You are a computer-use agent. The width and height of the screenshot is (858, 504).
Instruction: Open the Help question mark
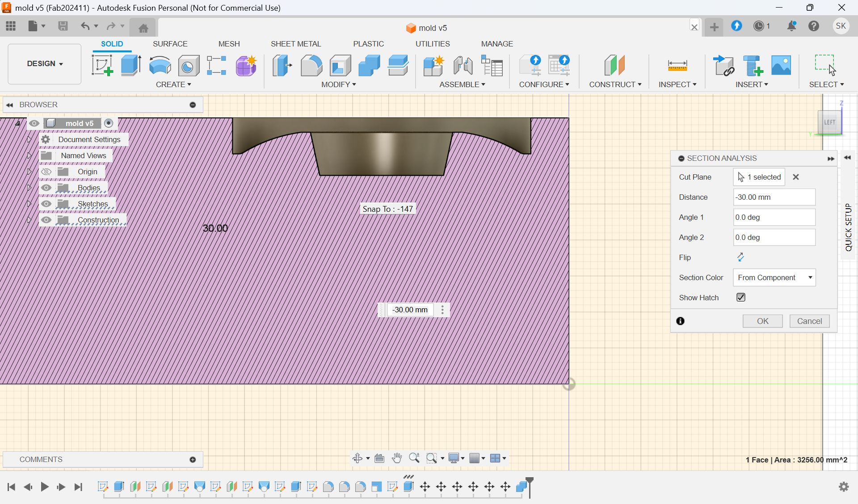814,26
